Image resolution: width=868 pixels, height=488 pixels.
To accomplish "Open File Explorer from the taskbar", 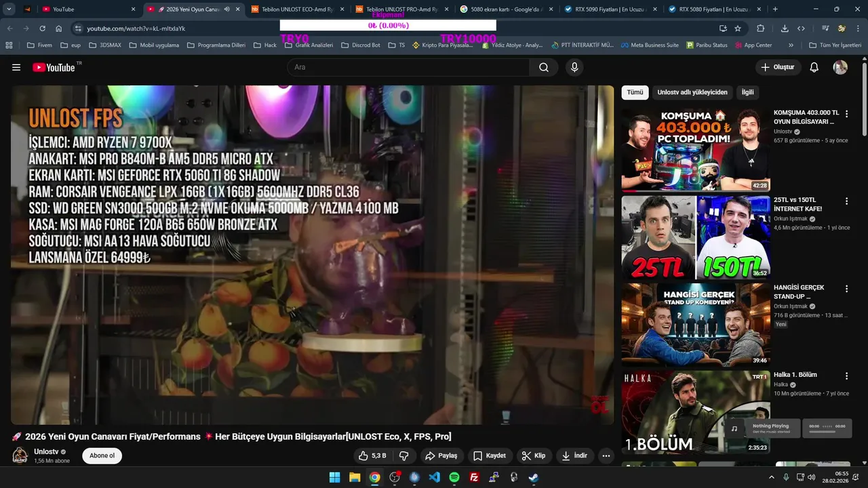I will (x=355, y=477).
